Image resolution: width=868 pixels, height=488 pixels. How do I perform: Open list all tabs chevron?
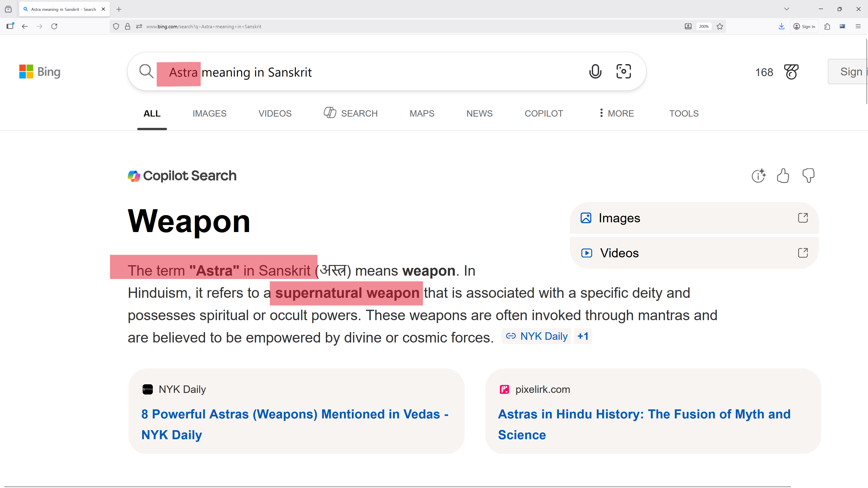click(x=786, y=9)
